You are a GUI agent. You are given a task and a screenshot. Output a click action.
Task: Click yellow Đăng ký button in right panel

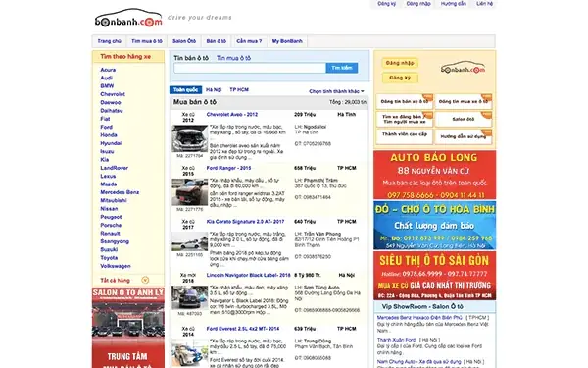coord(400,78)
